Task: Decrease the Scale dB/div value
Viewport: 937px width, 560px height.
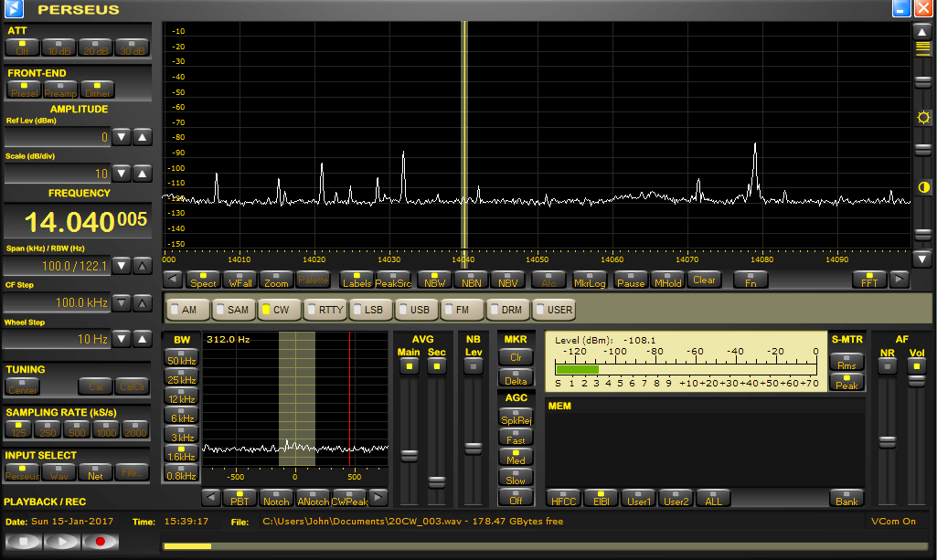Action: point(122,174)
